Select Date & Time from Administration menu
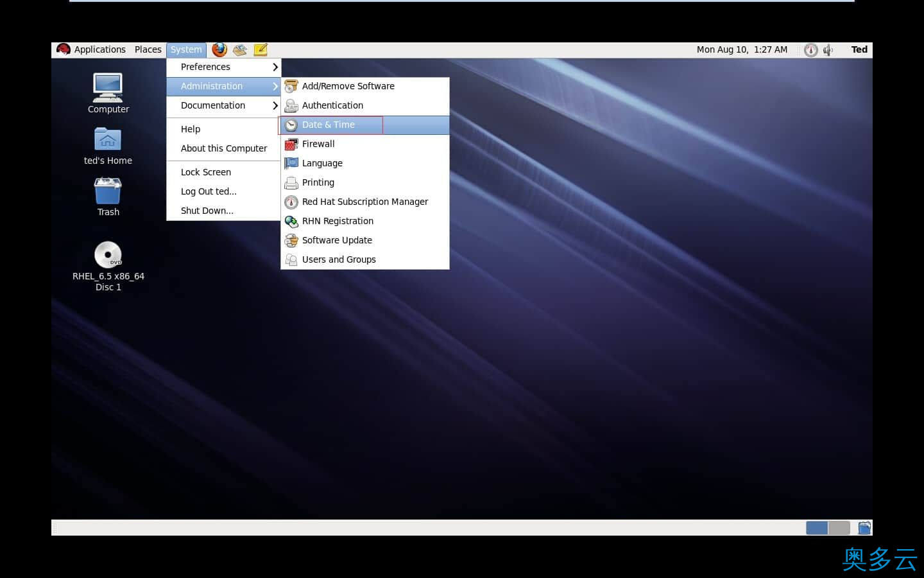This screenshot has width=924, height=578. (329, 125)
